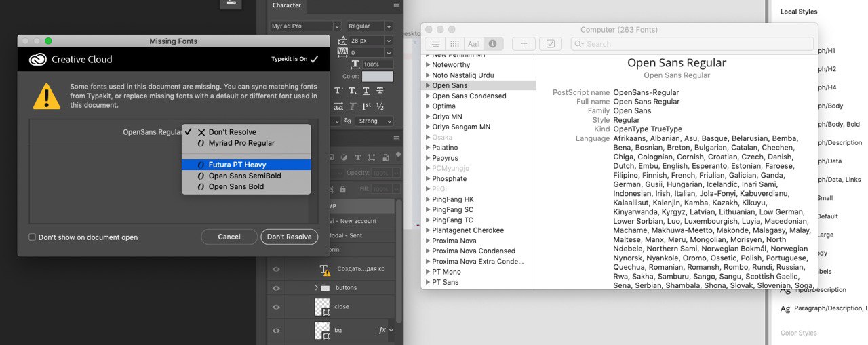Choose Myriad Pro Regular replacement font

[247, 143]
